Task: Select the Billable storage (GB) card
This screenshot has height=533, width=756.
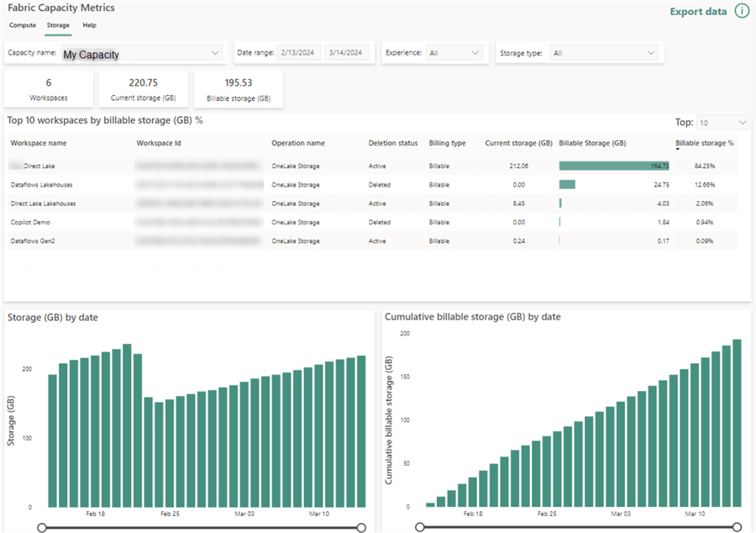Action: (x=238, y=87)
